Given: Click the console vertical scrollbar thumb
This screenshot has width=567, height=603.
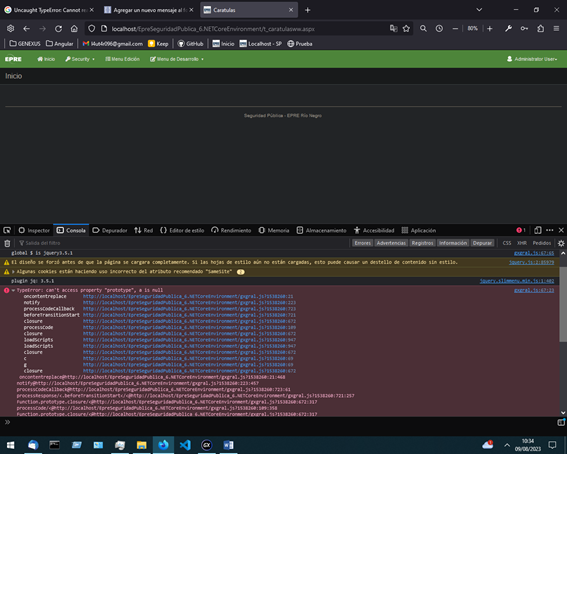Looking at the screenshot, I should point(563,304).
